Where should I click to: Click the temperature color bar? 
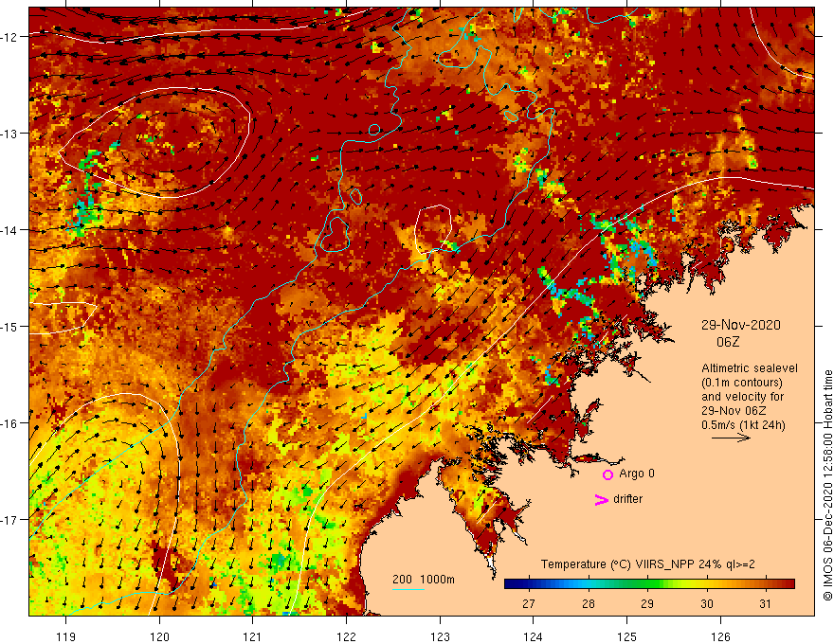649,584
